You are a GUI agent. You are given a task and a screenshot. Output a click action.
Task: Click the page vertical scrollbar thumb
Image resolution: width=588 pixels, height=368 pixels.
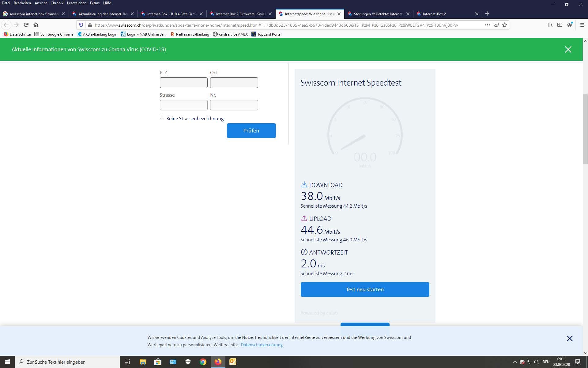pos(585,129)
